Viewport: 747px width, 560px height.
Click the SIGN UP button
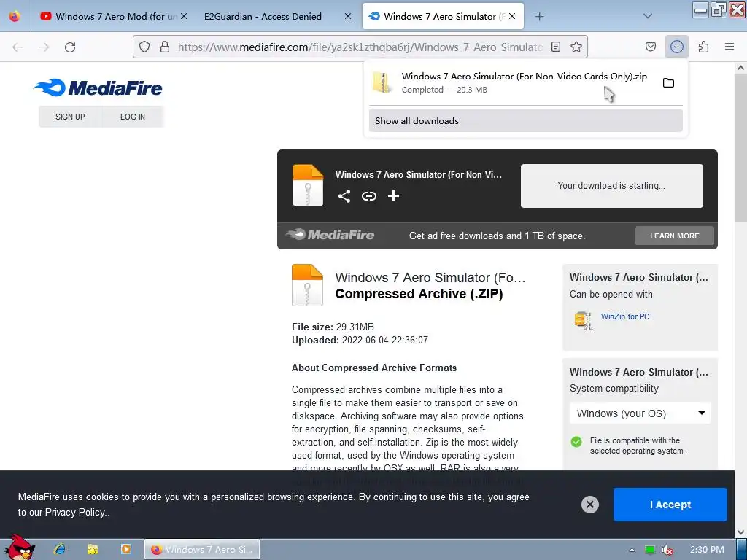pos(70,117)
